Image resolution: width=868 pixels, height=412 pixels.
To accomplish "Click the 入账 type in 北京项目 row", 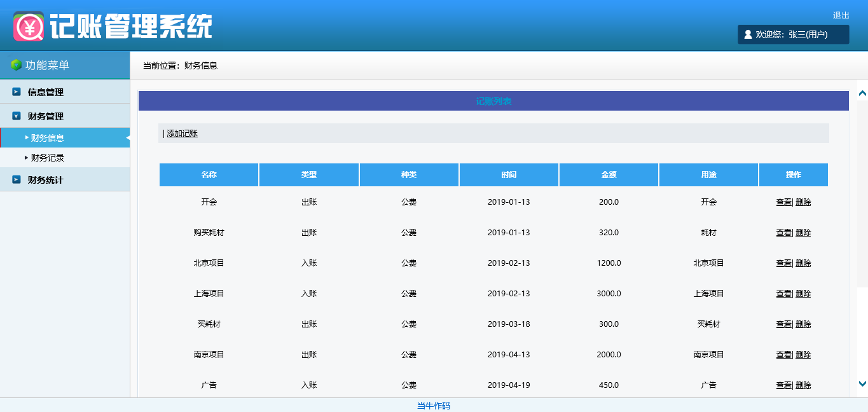I will coord(309,263).
